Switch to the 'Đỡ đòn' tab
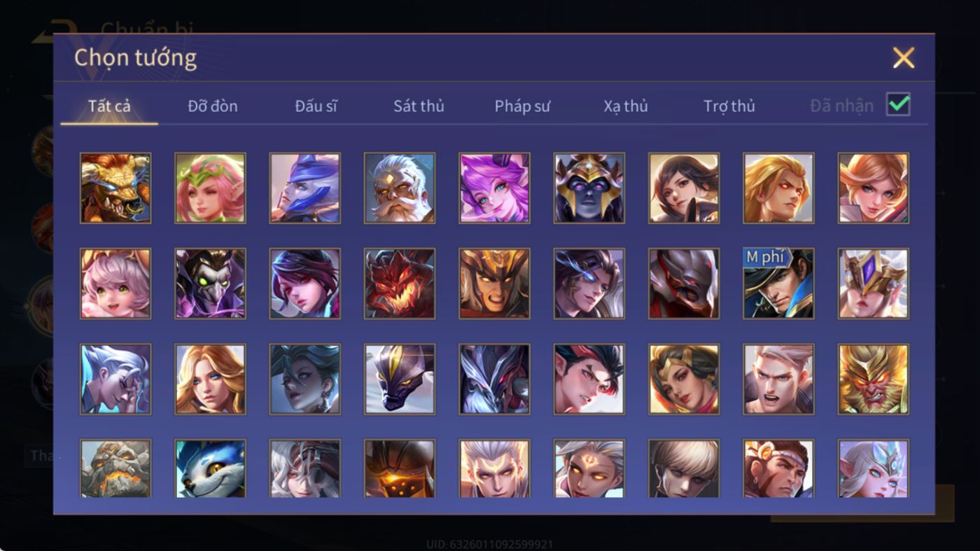Image resolution: width=980 pixels, height=551 pixels. click(x=213, y=106)
